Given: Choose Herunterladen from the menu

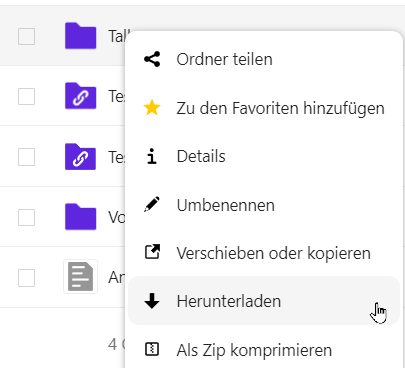Looking at the screenshot, I should pyautogui.click(x=264, y=301).
